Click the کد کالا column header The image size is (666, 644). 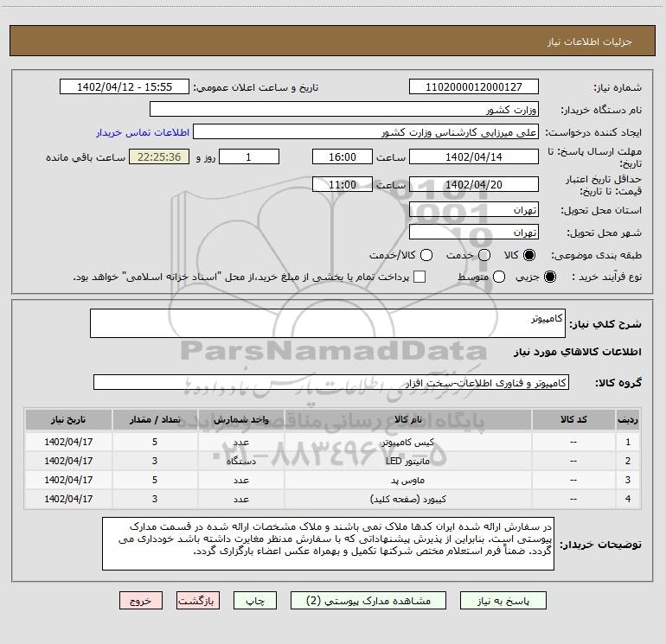coord(573,420)
